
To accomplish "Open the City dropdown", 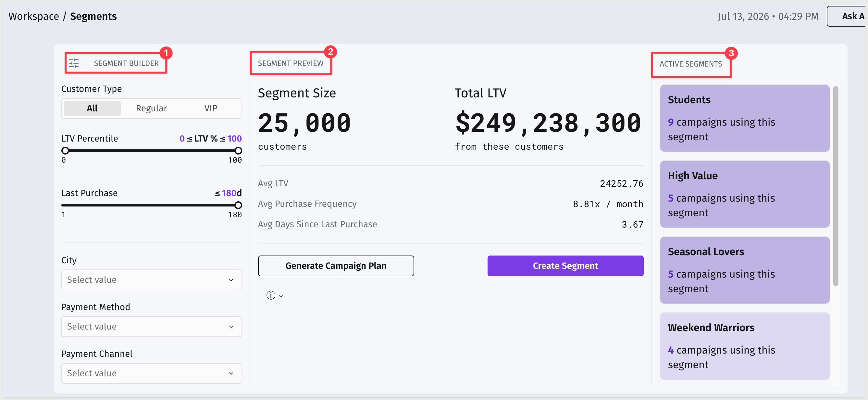I will (152, 279).
